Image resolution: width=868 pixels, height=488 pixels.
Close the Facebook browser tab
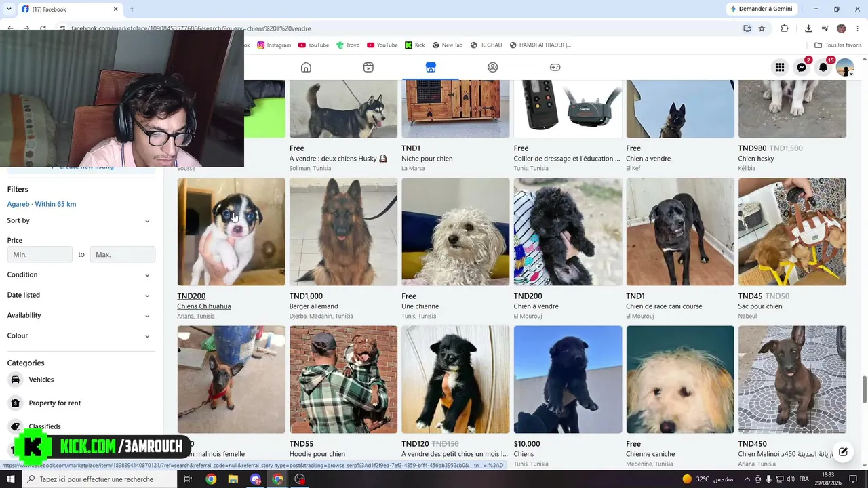(x=115, y=9)
